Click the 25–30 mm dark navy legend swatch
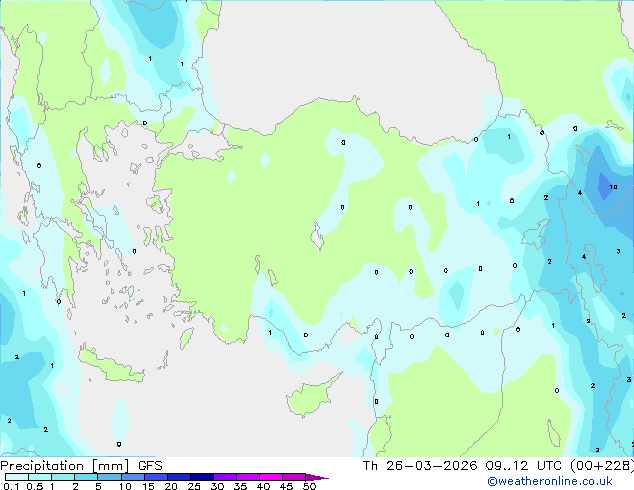This screenshot has width=634, height=490. pos(202,477)
